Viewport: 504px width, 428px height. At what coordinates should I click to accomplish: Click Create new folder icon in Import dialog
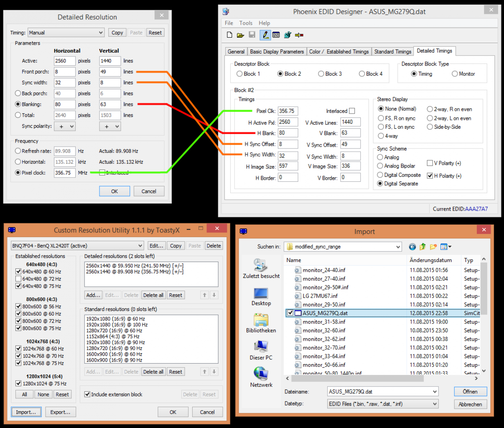(433, 247)
